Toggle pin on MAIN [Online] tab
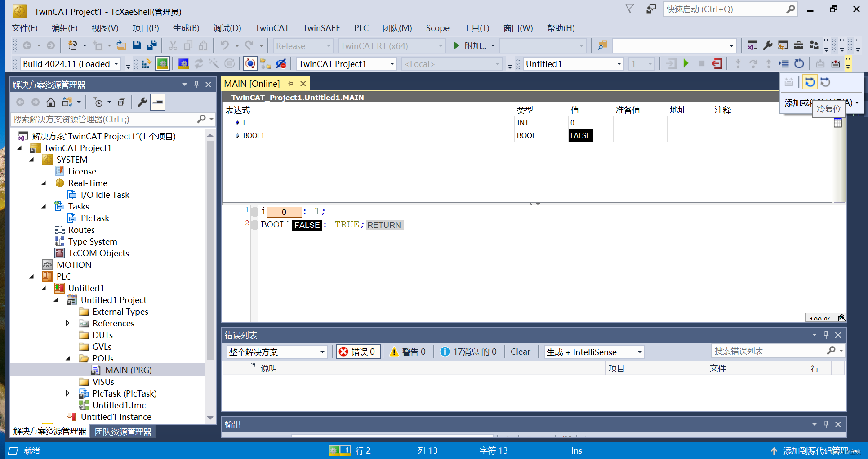Screen dimensions: 868x459 pyautogui.click(x=291, y=84)
